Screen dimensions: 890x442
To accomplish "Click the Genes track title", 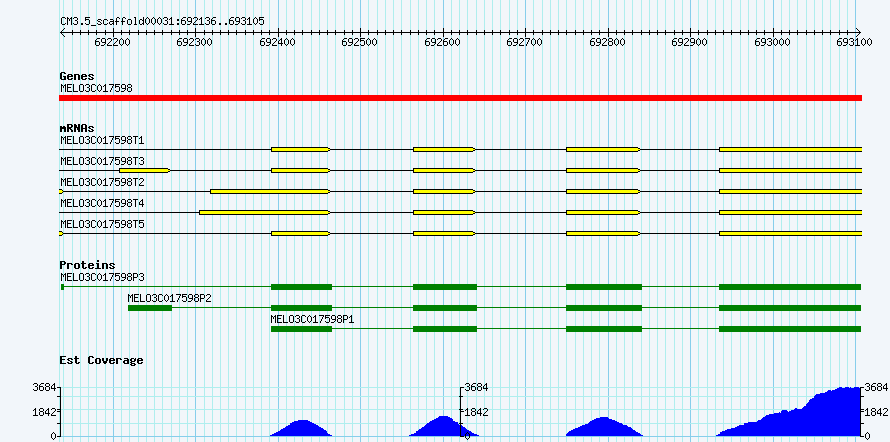I will tap(77, 76).
